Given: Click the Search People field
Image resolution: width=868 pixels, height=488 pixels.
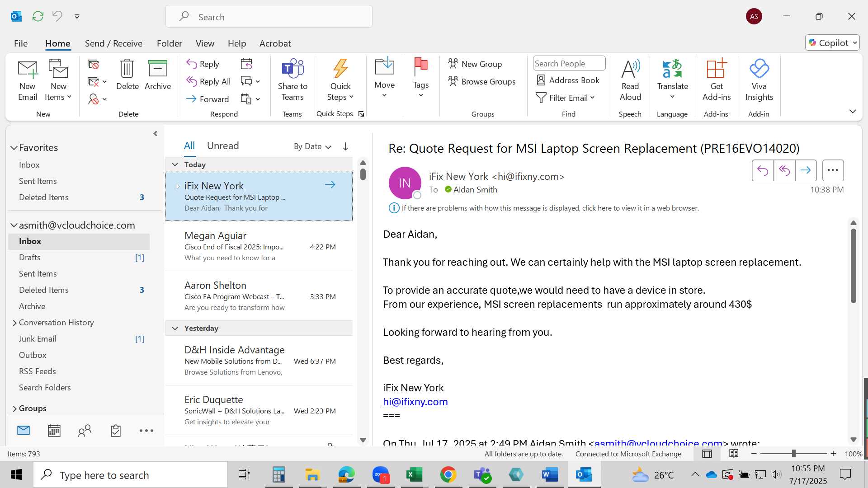Looking at the screenshot, I should pos(569,64).
